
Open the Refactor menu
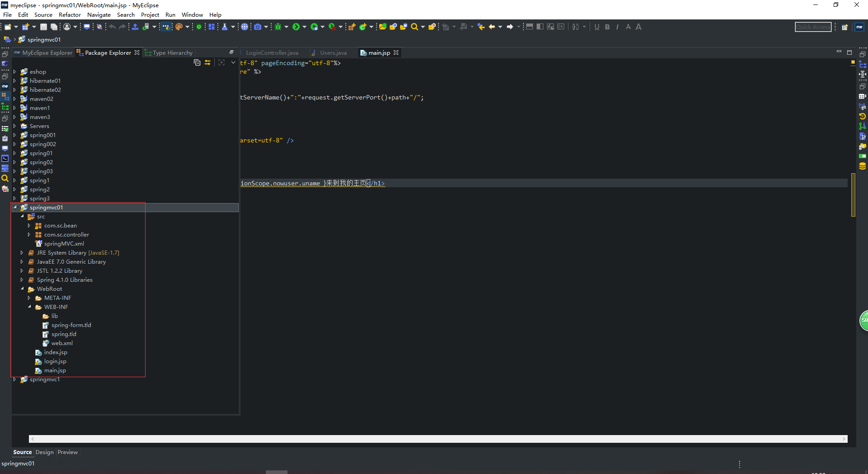[x=70, y=14]
